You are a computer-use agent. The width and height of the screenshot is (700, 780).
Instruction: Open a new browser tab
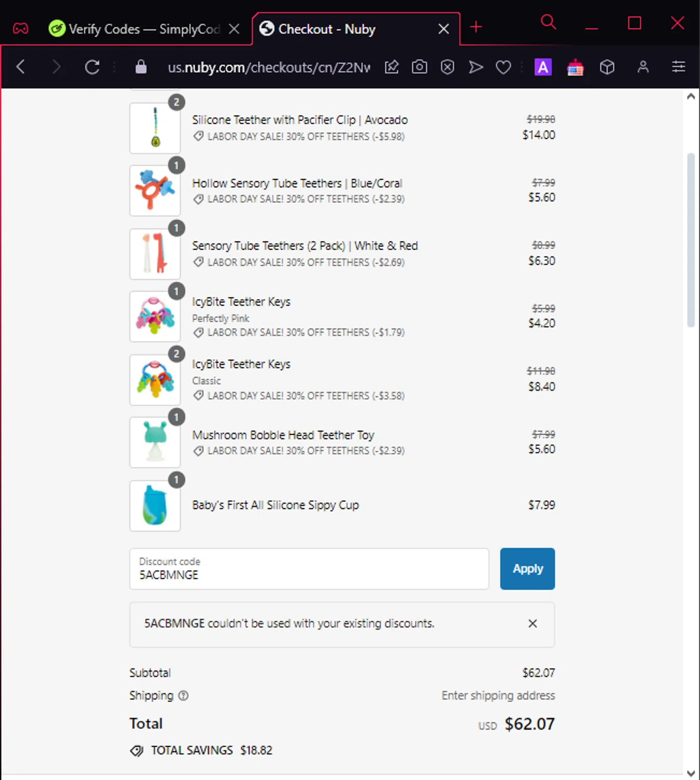click(476, 27)
